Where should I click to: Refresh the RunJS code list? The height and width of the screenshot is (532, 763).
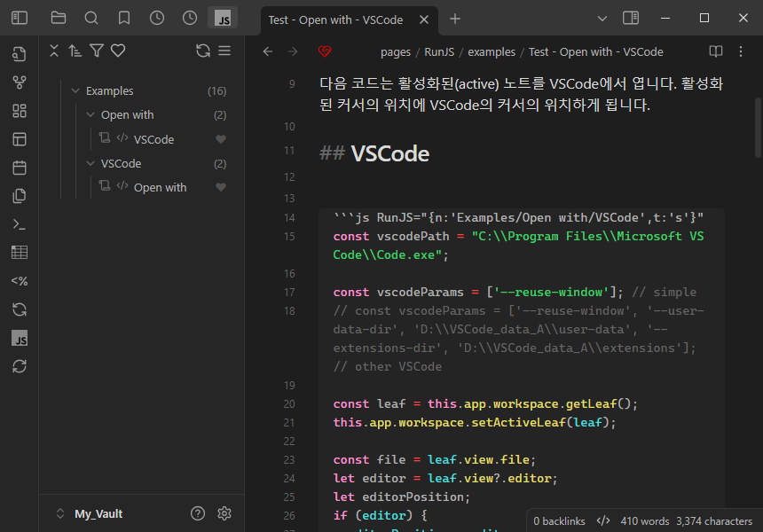[203, 51]
